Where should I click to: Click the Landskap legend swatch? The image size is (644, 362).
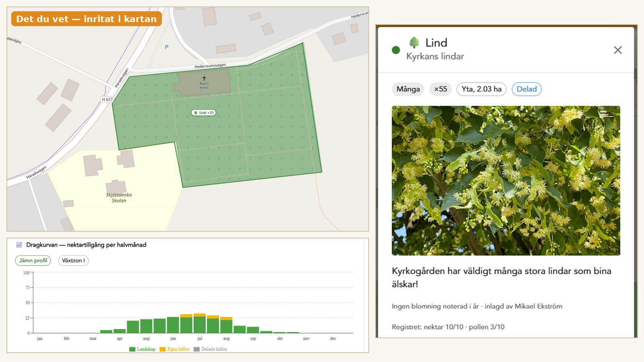pyautogui.click(x=132, y=349)
